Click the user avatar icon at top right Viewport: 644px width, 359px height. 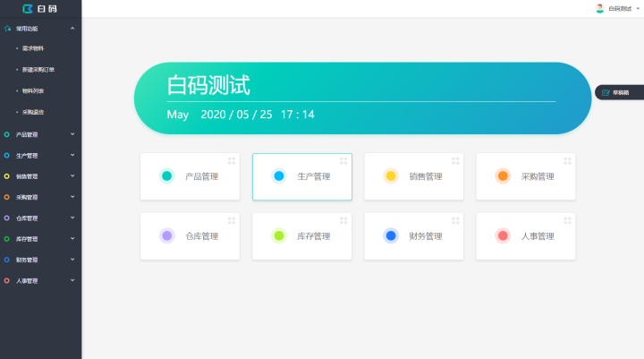click(x=600, y=8)
